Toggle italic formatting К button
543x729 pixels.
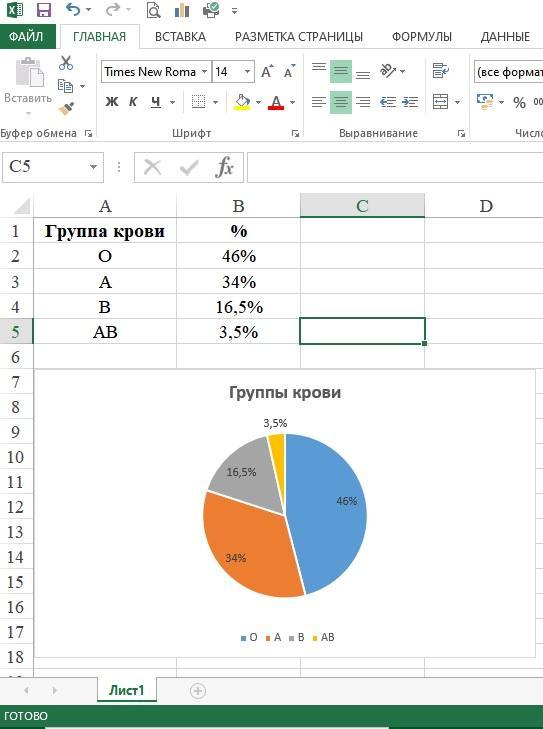point(133,101)
